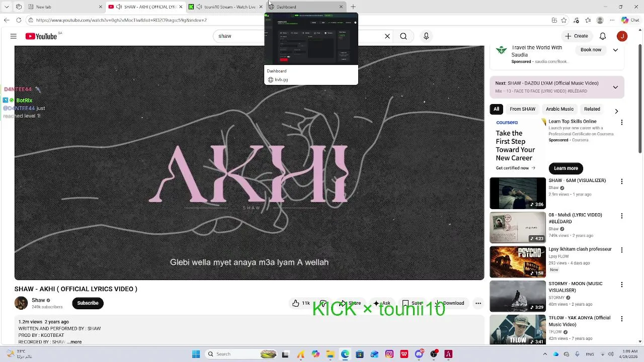Show more filter chips with right arrow
This screenshot has height=362, width=644.
[616, 111]
